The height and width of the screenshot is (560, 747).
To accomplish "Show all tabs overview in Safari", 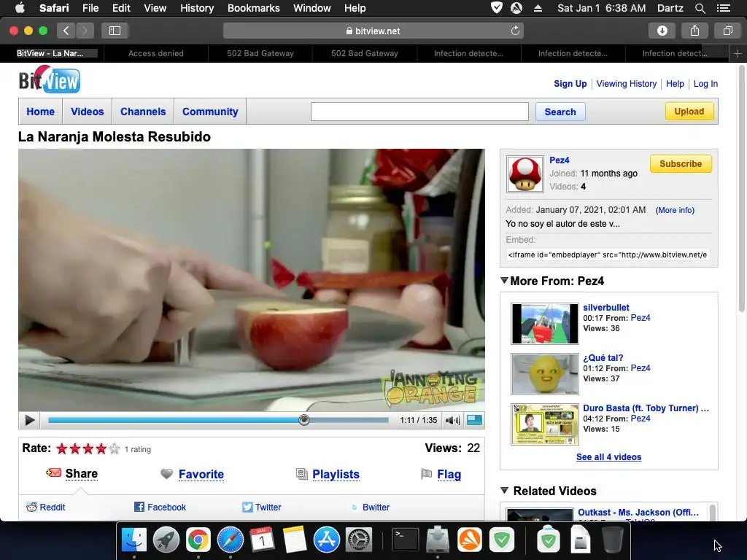I will pos(727,31).
